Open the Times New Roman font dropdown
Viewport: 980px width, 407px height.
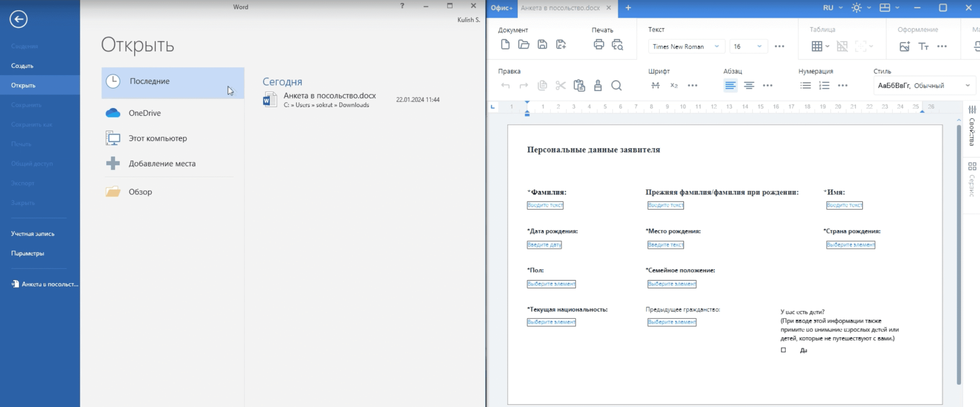click(686, 46)
